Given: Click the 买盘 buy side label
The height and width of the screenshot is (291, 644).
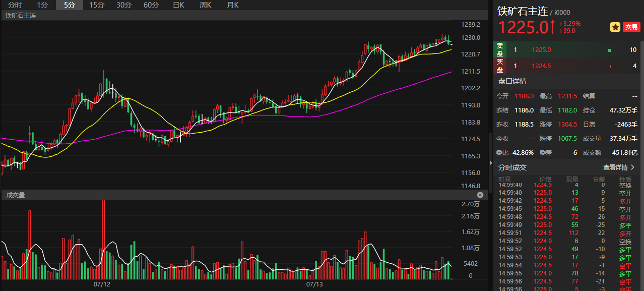Looking at the screenshot, I should click(x=500, y=66).
